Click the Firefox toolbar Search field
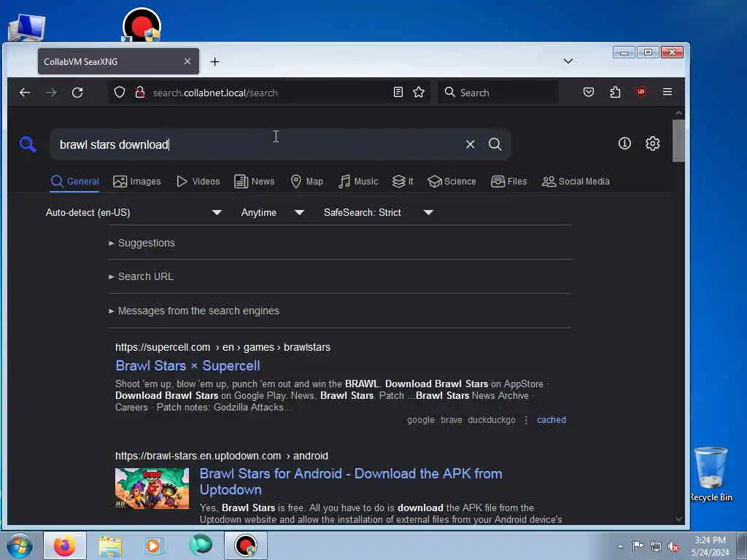This screenshot has height=560, width=747. [x=498, y=93]
